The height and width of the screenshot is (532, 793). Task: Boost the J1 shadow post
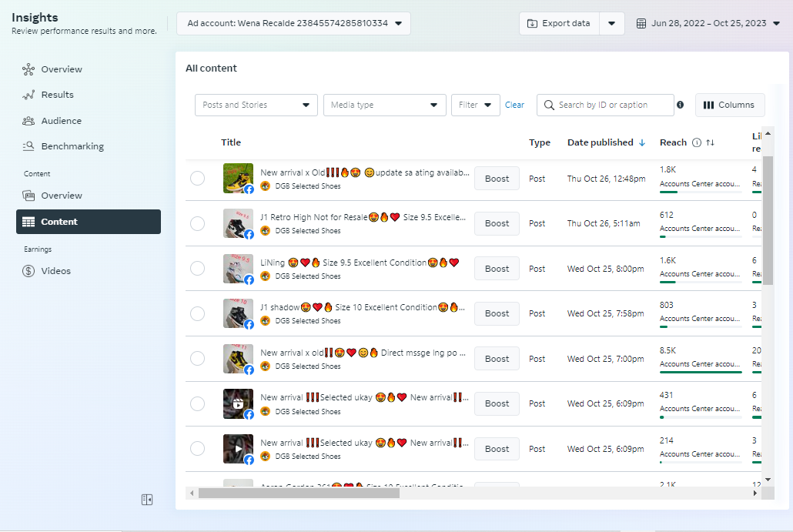pos(497,313)
